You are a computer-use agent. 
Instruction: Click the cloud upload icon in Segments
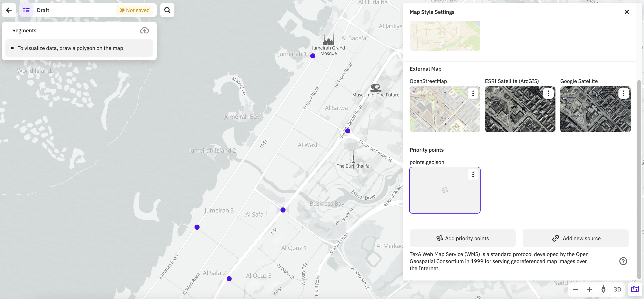144,31
